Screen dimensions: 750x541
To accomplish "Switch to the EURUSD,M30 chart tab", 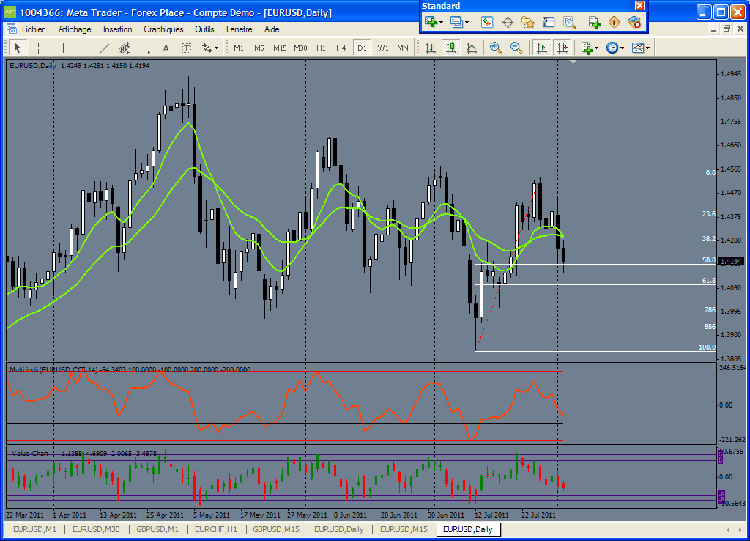I will pyautogui.click(x=96, y=529).
